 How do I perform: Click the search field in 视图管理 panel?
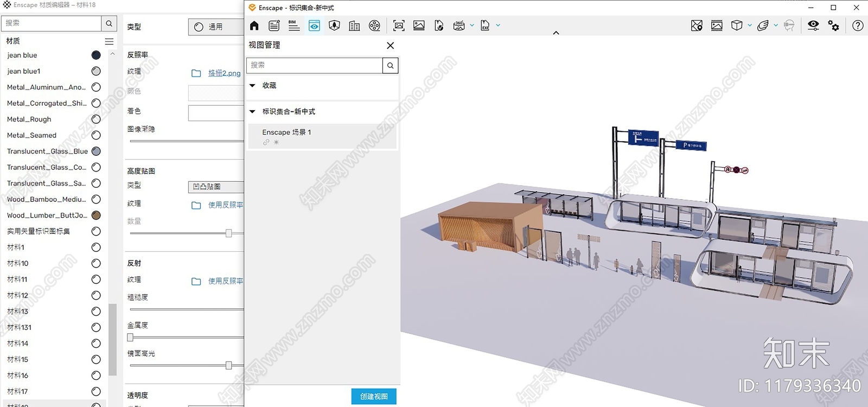tap(315, 65)
